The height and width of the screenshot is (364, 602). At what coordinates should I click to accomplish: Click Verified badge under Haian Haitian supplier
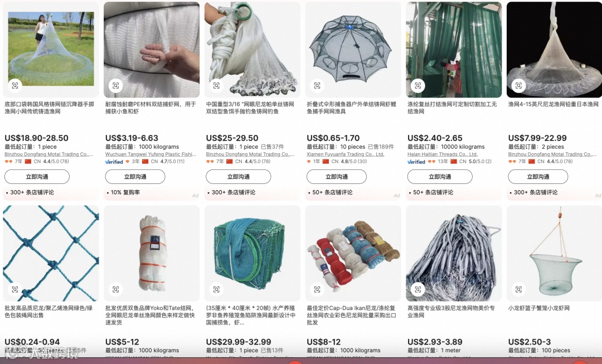[x=416, y=162]
